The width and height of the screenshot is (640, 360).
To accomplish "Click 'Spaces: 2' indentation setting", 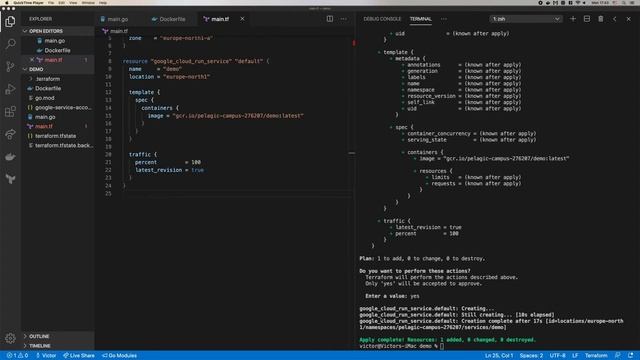I will [x=531, y=356].
